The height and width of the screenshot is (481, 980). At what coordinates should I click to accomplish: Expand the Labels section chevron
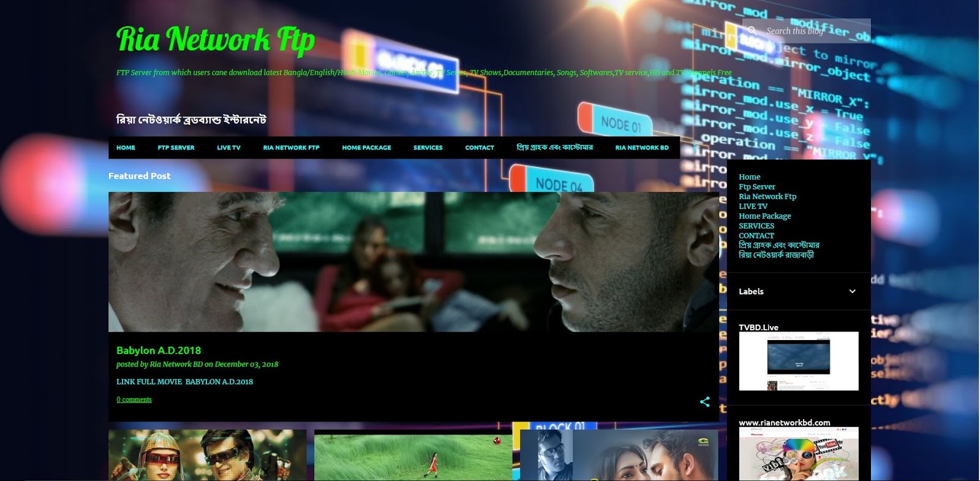click(x=852, y=292)
